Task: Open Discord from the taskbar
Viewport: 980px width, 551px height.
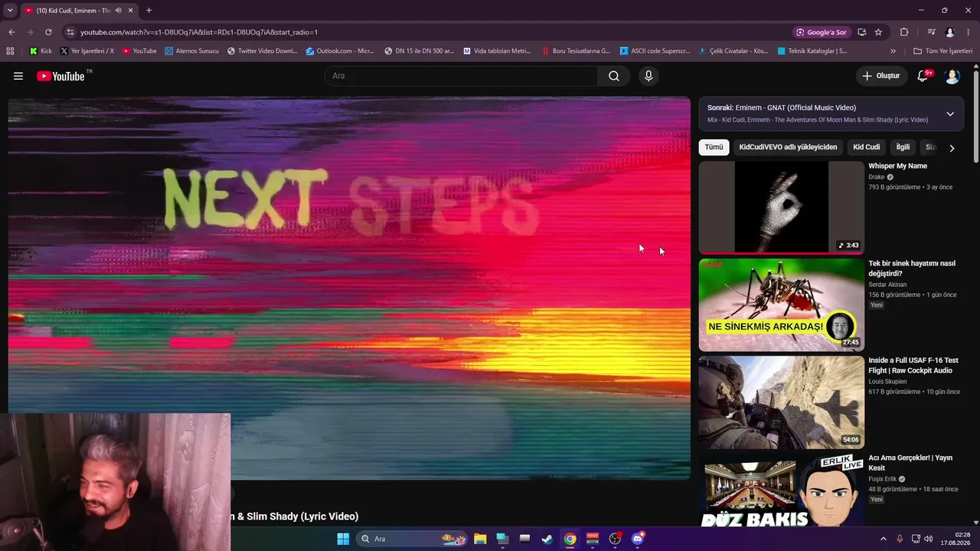Action: [x=638, y=539]
